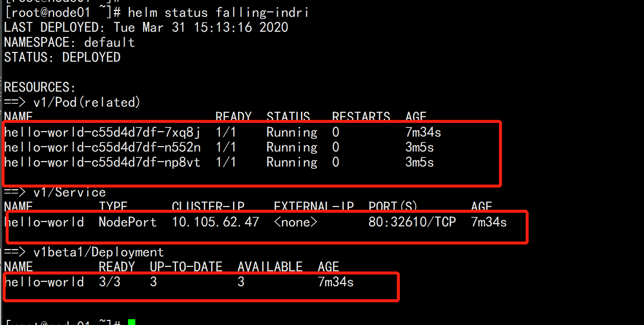This screenshot has width=644, height=325.
Task: Click the deployment's 7m34s age value
Action: 335,282
